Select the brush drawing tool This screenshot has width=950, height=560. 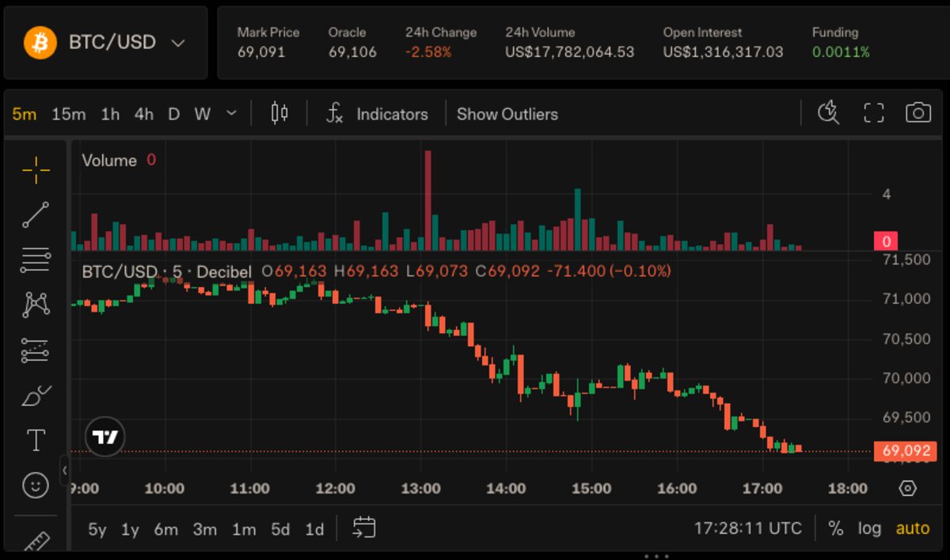pos(36,395)
